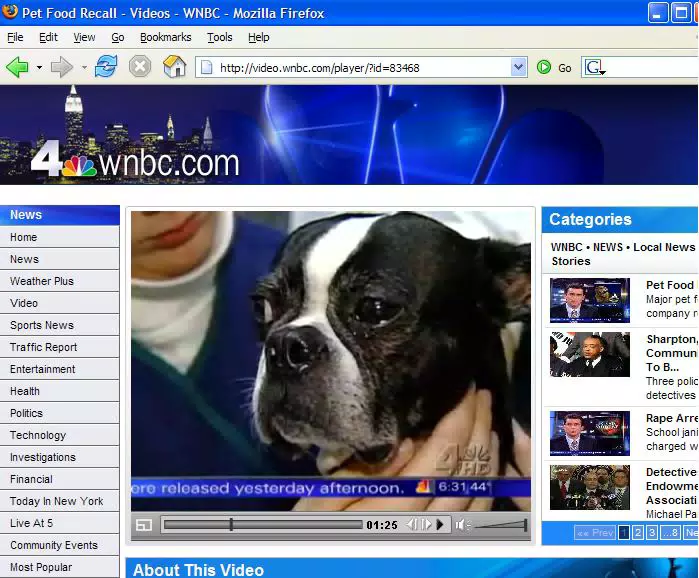Open the Forward history dropdown arrow
The image size is (699, 578).
84,68
